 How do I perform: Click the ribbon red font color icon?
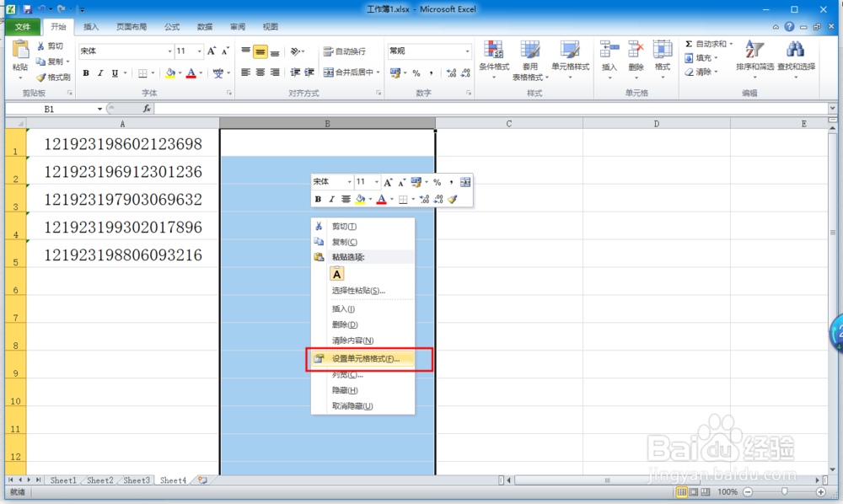pos(191,73)
